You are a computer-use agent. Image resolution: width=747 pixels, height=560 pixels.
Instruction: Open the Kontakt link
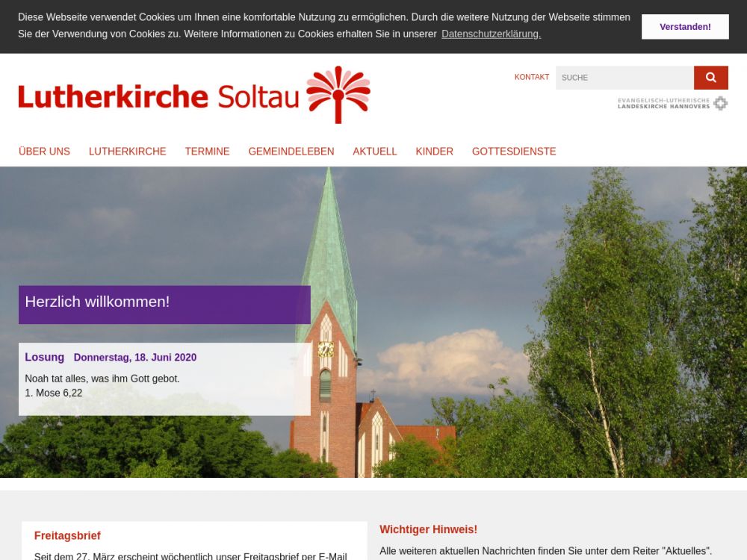(531, 78)
